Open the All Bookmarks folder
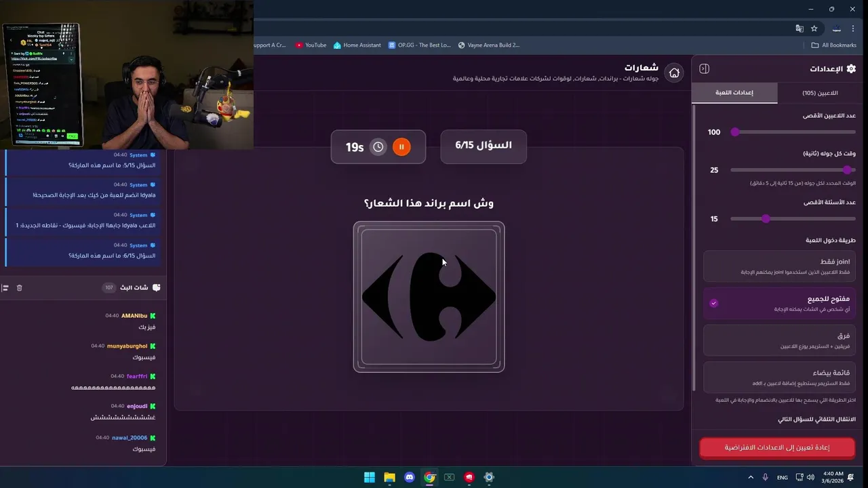This screenshot has width=868, height=488. tap(834, 45)
